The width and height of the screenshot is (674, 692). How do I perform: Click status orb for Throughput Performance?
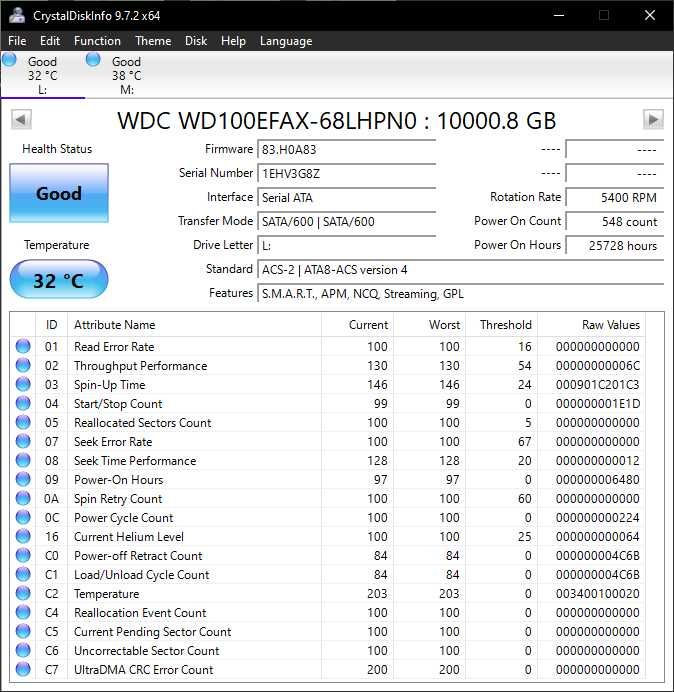pyautogui.click(x=23, y=365)
